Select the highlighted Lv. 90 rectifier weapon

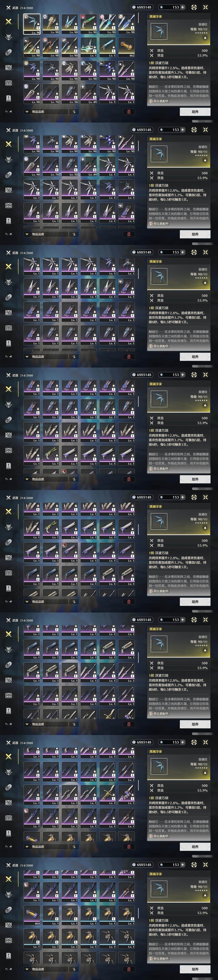pyautogui.click(x=32, y=24)
